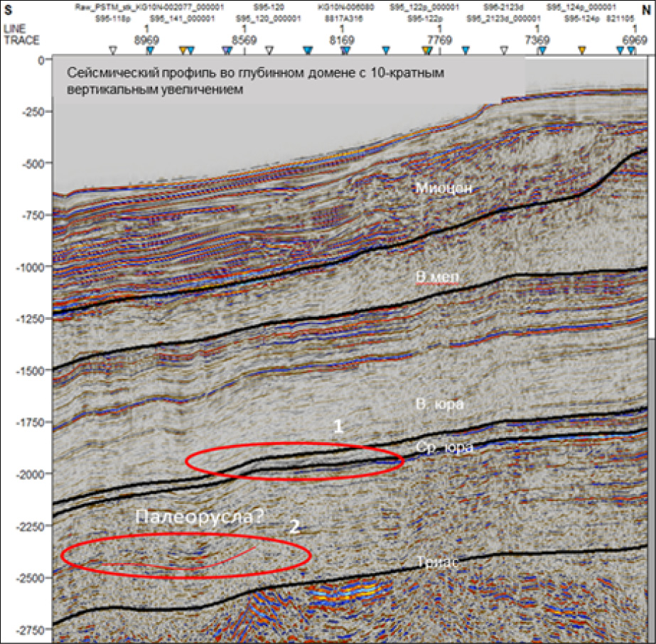Select the blue triangle marker below trace 8169
Screen dimensions: 656x644
tap(345, 50)
